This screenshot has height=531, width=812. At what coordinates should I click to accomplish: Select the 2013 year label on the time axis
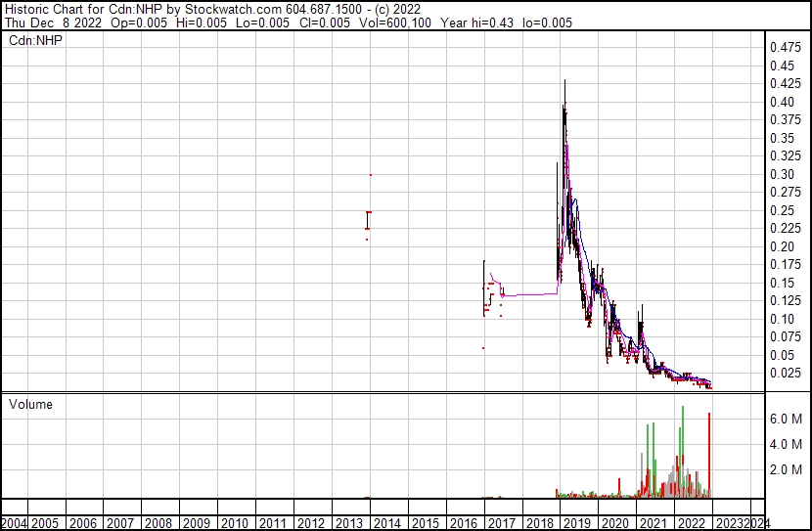[348, 523]
